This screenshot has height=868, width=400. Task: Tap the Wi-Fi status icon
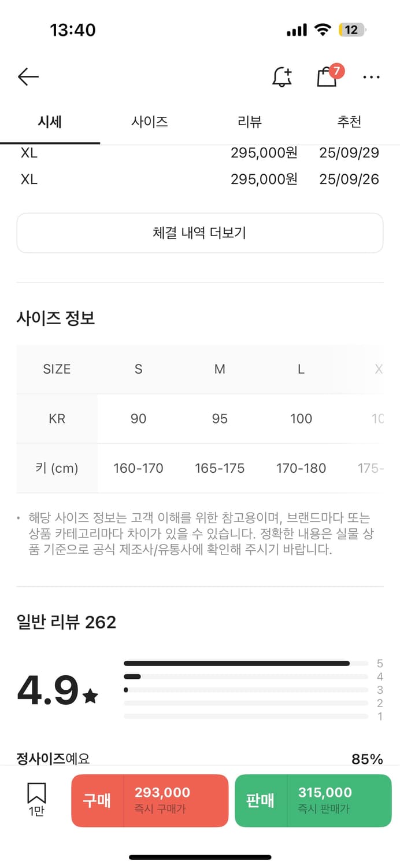pos(322,30)
